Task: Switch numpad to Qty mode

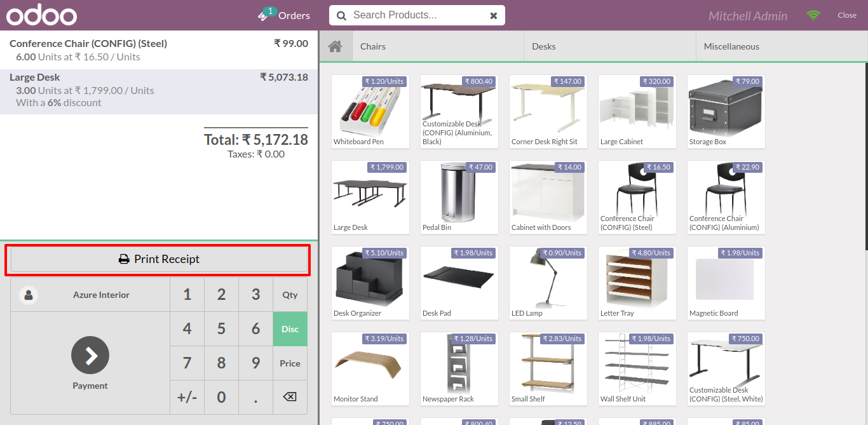Action: [290, 295]
